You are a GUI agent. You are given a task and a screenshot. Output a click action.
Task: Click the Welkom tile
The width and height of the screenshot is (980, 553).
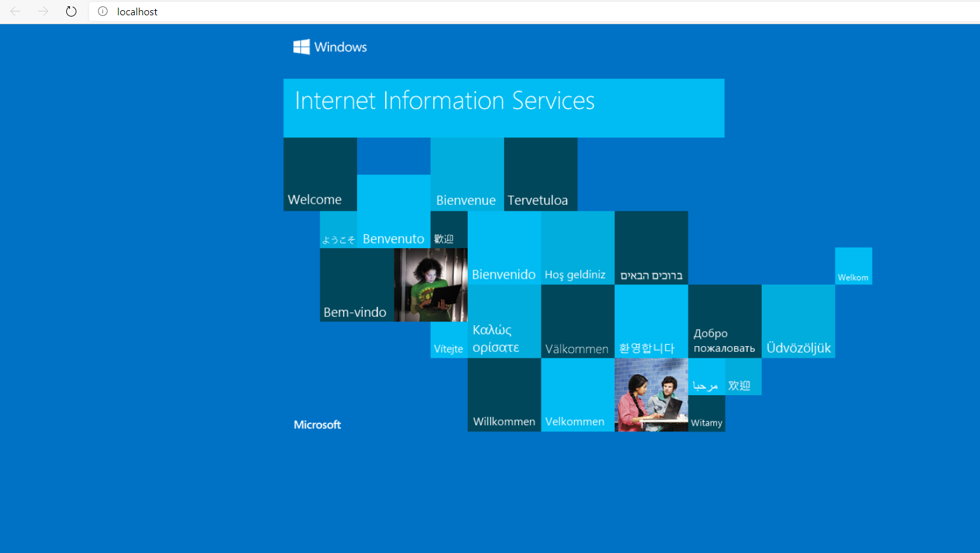853,266
